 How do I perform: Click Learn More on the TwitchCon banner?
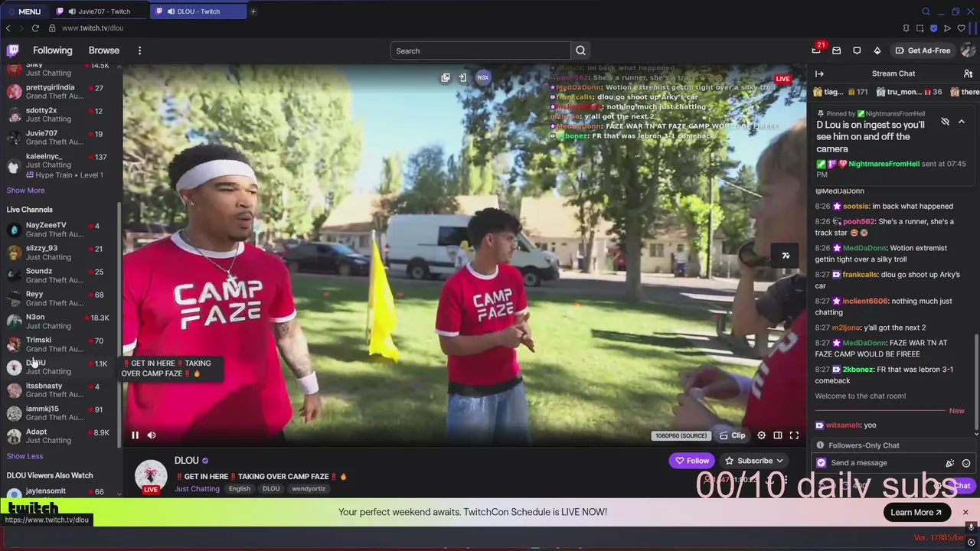point(916,513)
